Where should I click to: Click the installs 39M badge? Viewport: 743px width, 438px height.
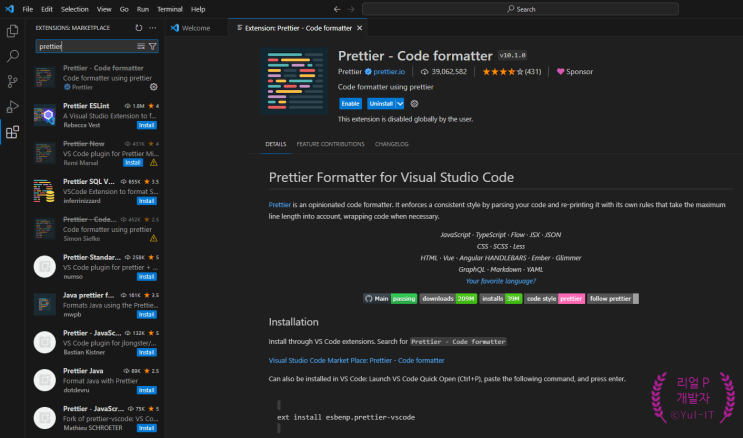[x=501, y=299]
